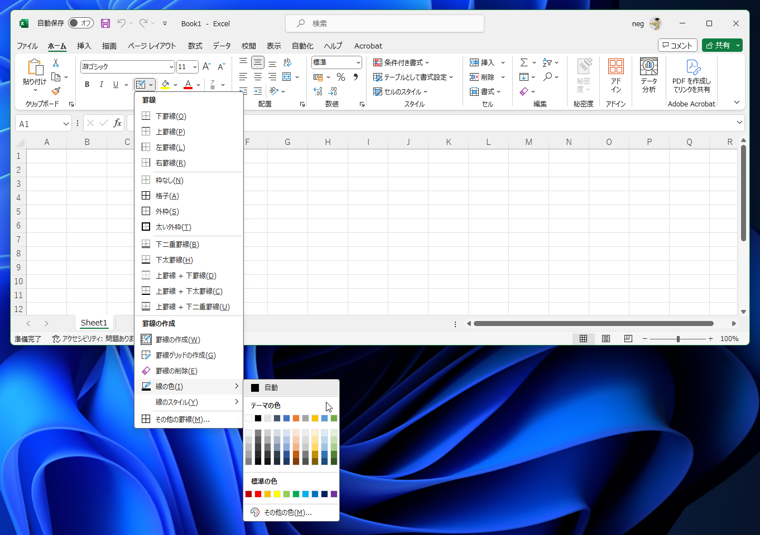This screenshot has width=760, height=535.
Task: Click the Cut scissors icon
Action: pyautogui.click(x=56, y=63)
